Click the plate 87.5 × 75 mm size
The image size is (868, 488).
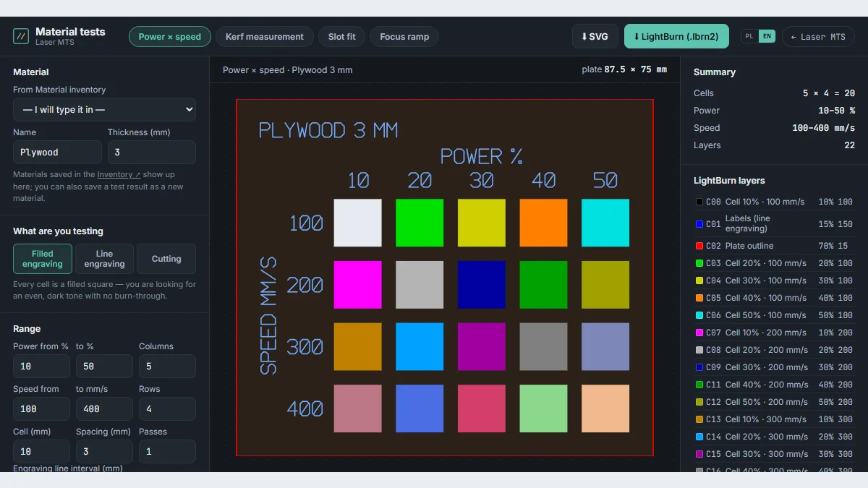point(624,70)
